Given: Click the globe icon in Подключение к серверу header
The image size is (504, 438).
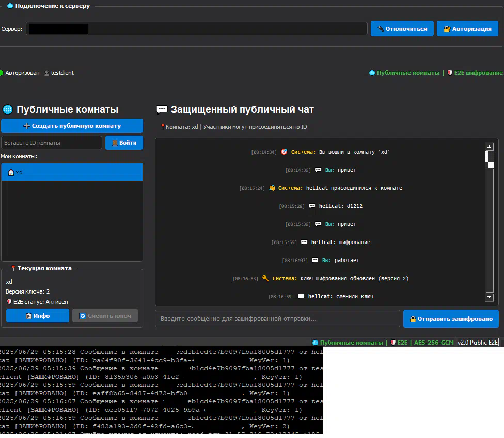Looking at the screenshot, I should click(10, 6).
